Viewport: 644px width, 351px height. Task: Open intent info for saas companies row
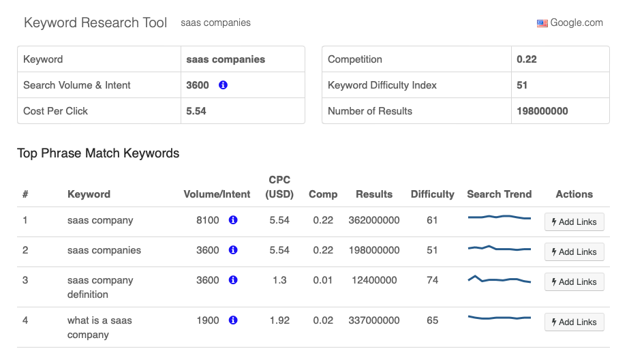coord(233,250)
